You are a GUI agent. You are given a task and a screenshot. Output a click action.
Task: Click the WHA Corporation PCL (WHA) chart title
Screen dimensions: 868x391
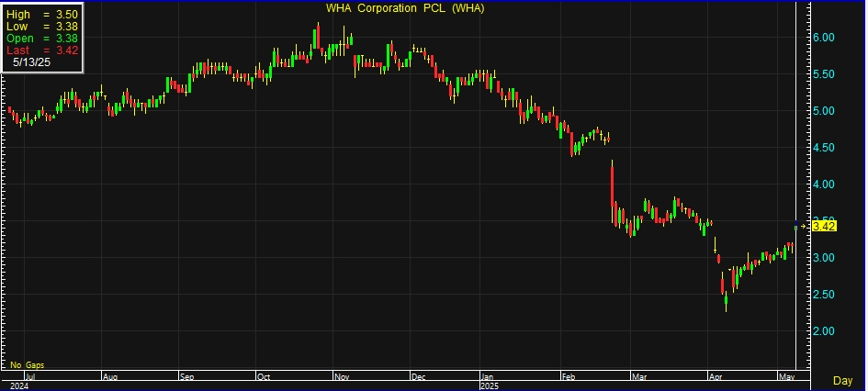click(405, 8)
